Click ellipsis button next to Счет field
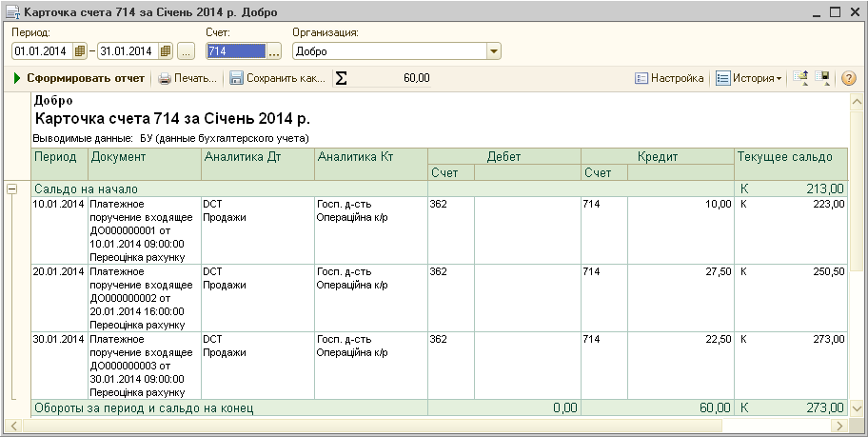 [274, 51]
